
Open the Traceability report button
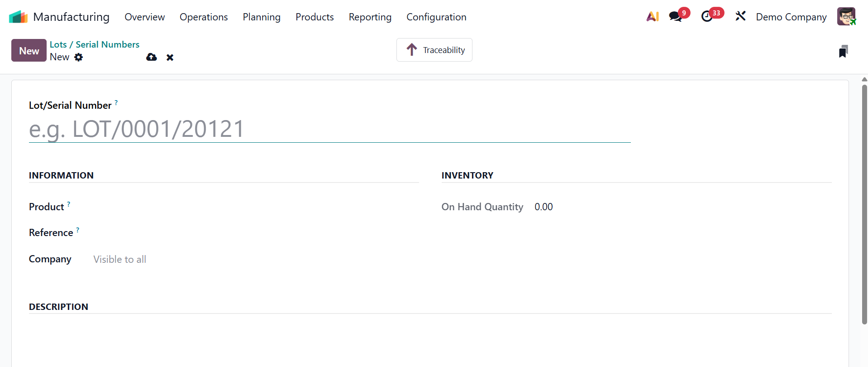(434, 50)
